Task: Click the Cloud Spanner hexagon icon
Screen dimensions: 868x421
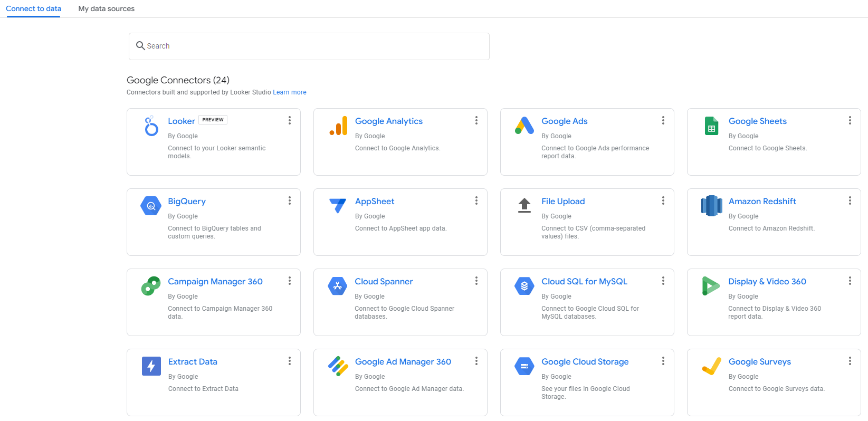Action: pyautogui.click(x=338, y=286)
